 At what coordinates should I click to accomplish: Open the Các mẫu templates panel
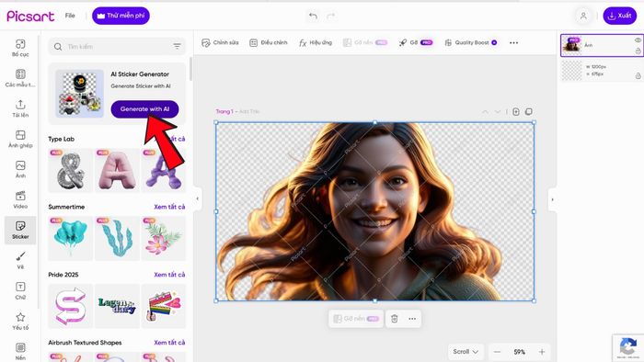click(x=20, y=78)
